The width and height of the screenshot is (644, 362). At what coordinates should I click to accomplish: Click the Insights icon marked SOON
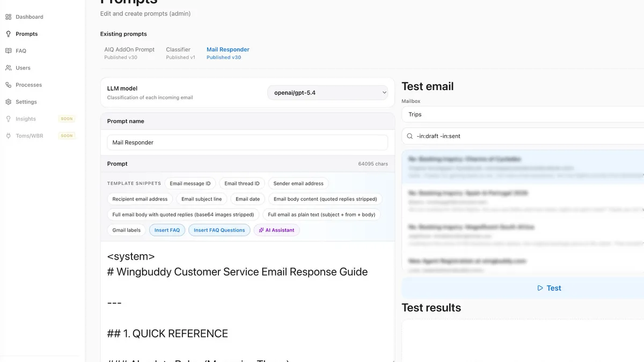click(8, 119)
